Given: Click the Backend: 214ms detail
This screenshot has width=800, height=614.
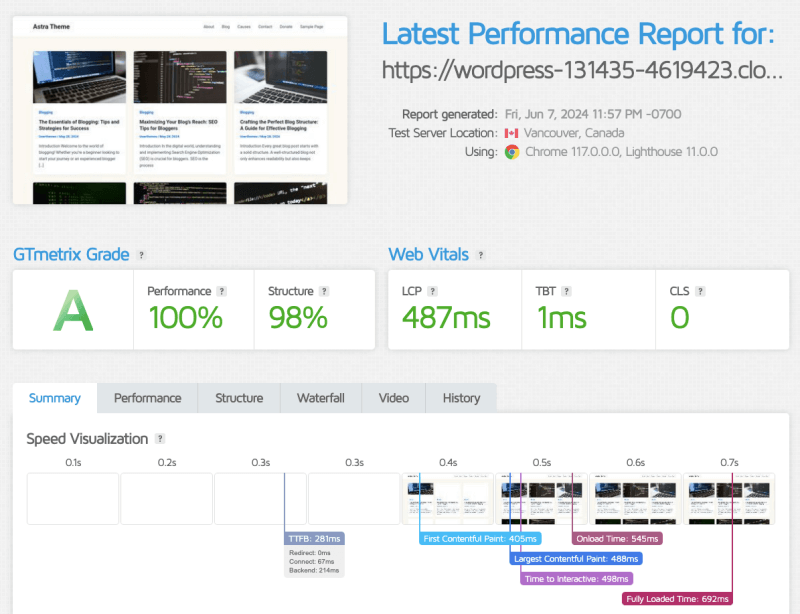Looking at the screenshot, I should [314, 571].
